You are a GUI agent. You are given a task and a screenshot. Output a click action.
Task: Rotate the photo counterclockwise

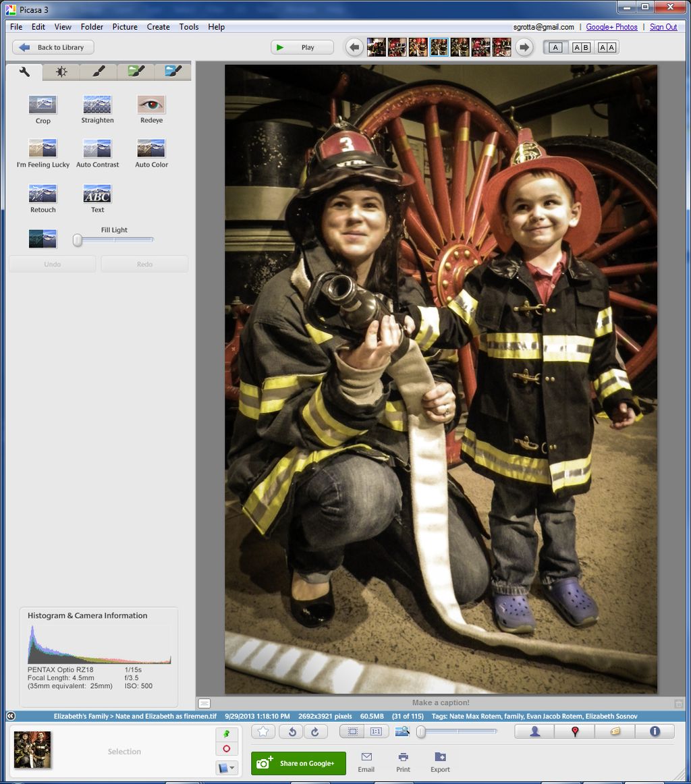[290, 731]
